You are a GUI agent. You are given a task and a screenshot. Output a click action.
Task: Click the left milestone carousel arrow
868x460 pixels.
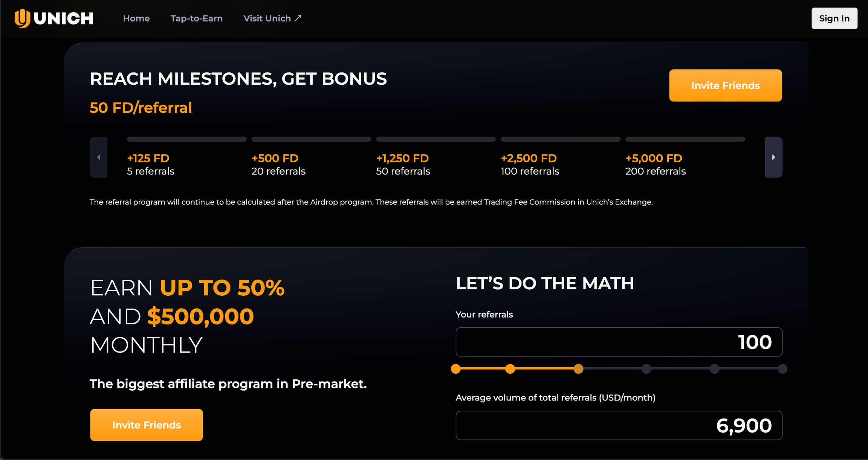99,157
